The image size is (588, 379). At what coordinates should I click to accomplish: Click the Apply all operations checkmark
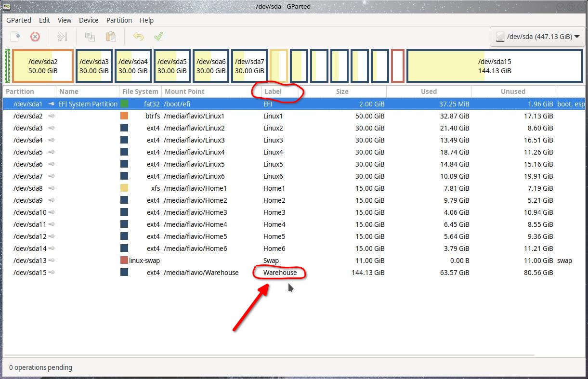point(158,37)
